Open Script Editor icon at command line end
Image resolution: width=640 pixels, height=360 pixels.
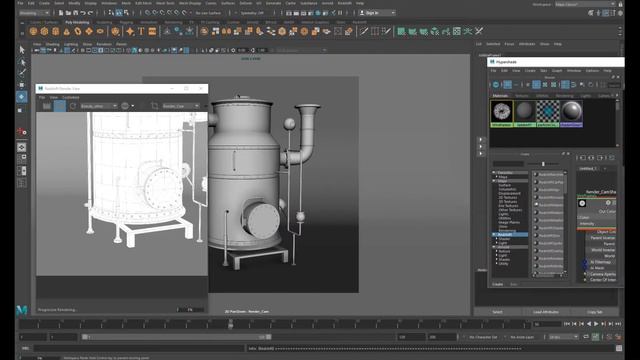coord(619,348)
